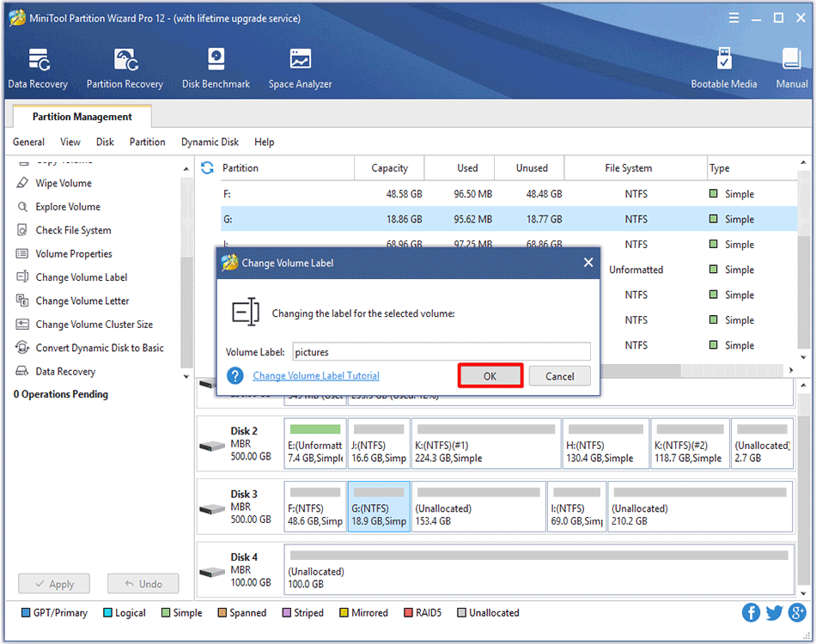Click the Apply button
The height and width of the screenshot is (644, 816).
tap(54, 584)
